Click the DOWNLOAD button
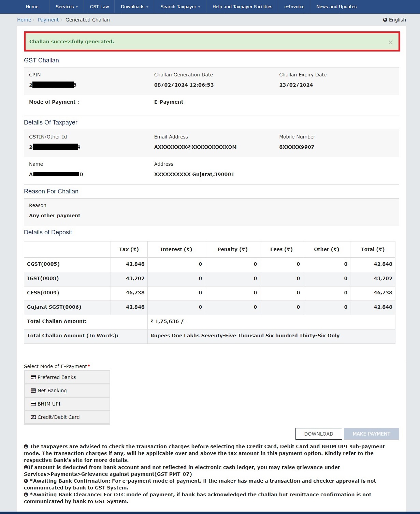Viewport: 420px width, 514px height. click(x=318, y=434)
